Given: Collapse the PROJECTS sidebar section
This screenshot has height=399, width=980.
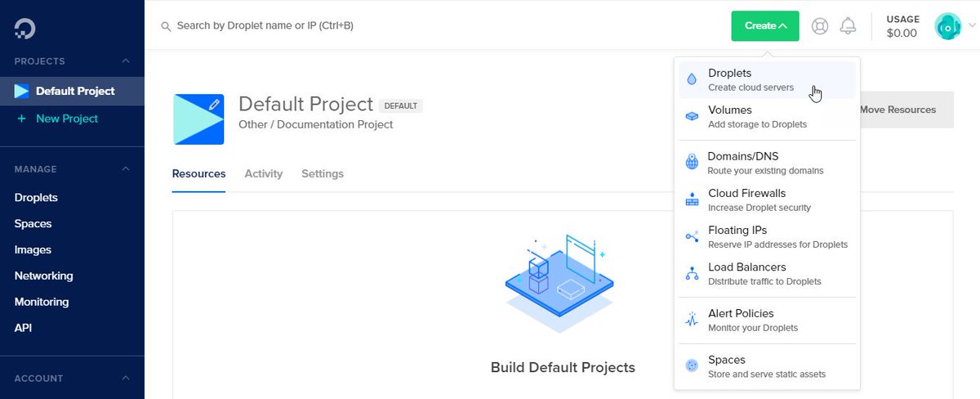Looking at the screenshot, I should [x=125, y=61].
